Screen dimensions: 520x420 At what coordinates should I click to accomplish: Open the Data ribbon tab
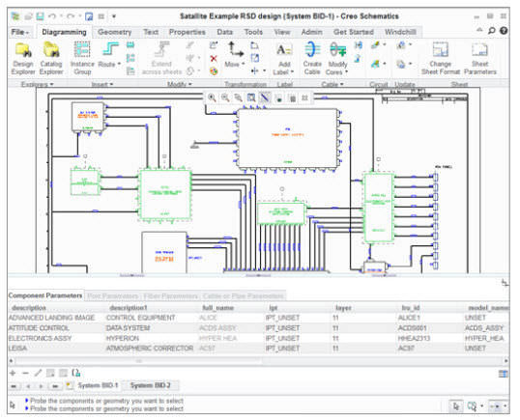224,32
